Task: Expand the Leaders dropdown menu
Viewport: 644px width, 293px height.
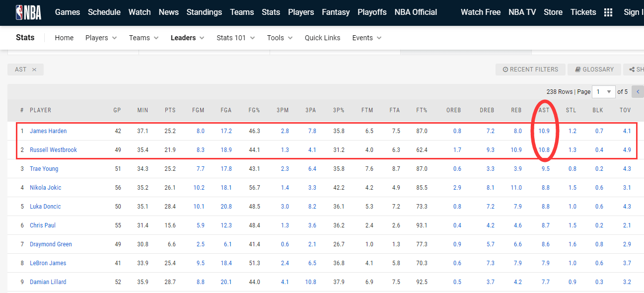Action: coord(188,38)
